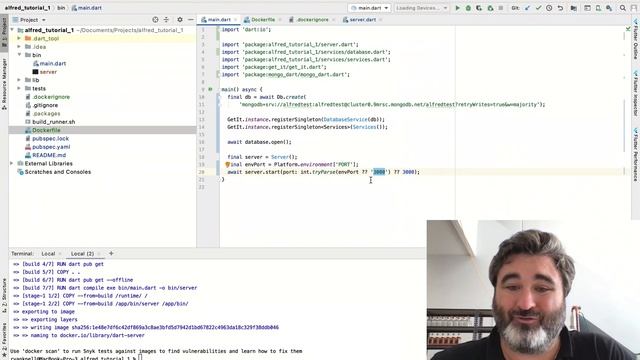The width and height of the screenshot is (640, 360).
Task: Run with coverage icon in toolbar
Action: [x=479, y=8]
